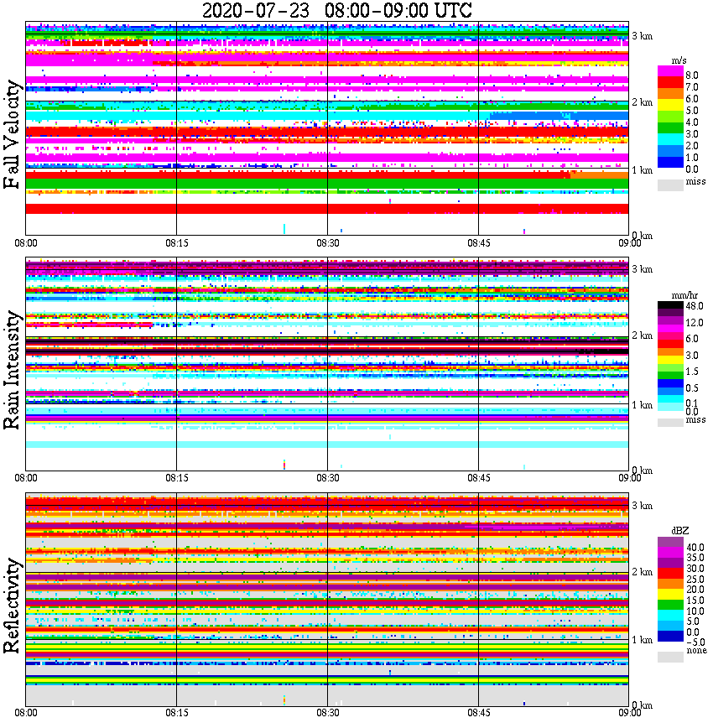
Task: Select the "Fall Velocity" vertical axis label
Action: pos(12,134)
